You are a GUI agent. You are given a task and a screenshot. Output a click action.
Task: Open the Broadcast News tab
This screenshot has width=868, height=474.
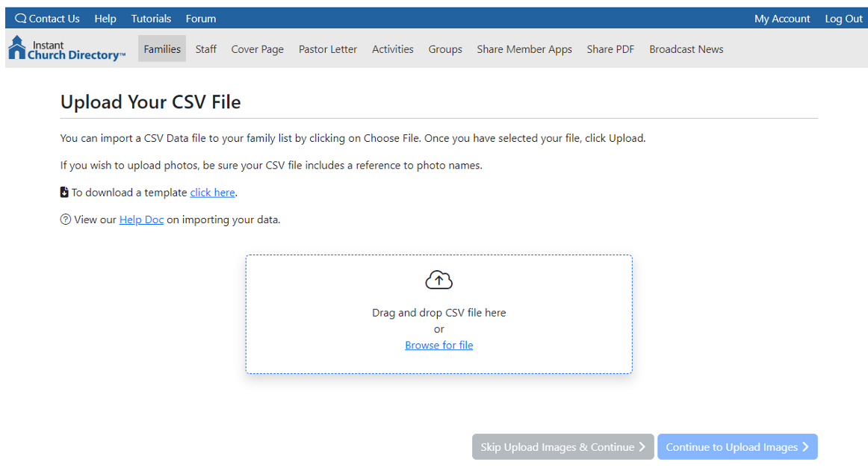click(686, 49)
